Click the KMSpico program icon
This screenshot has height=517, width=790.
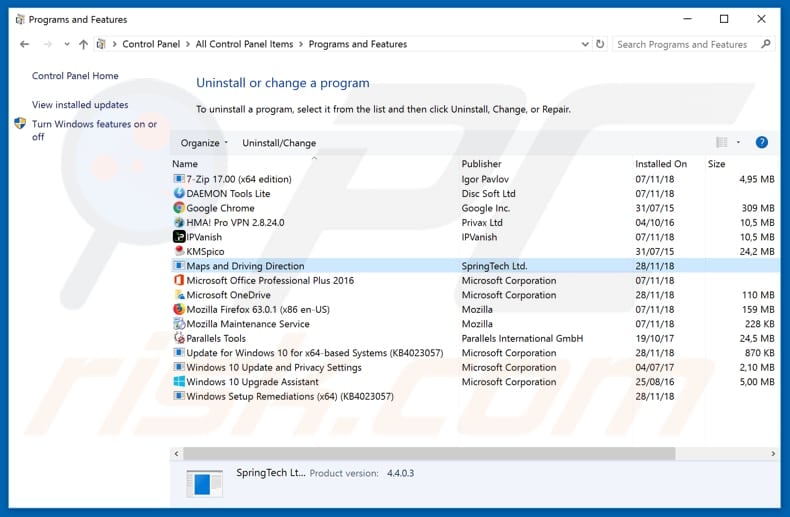[179, 251]
